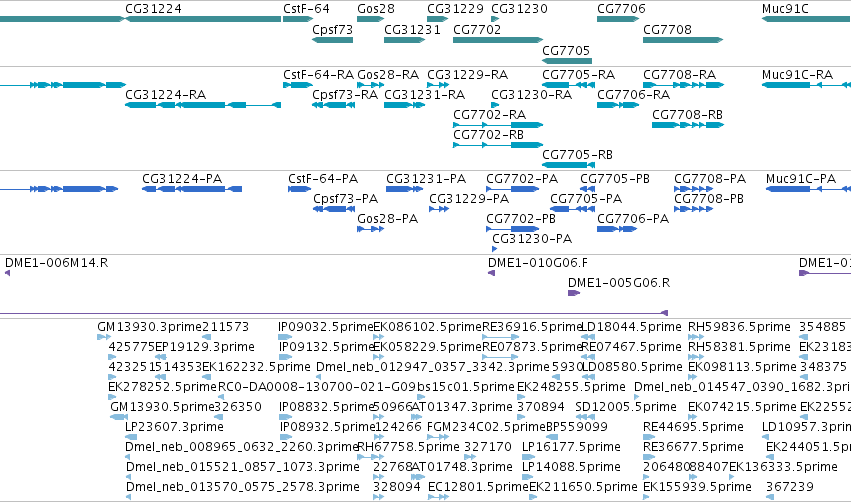Click EST RH59836.5prime
This screenshot has height=502, width=851.
click(x=739, y=327)
